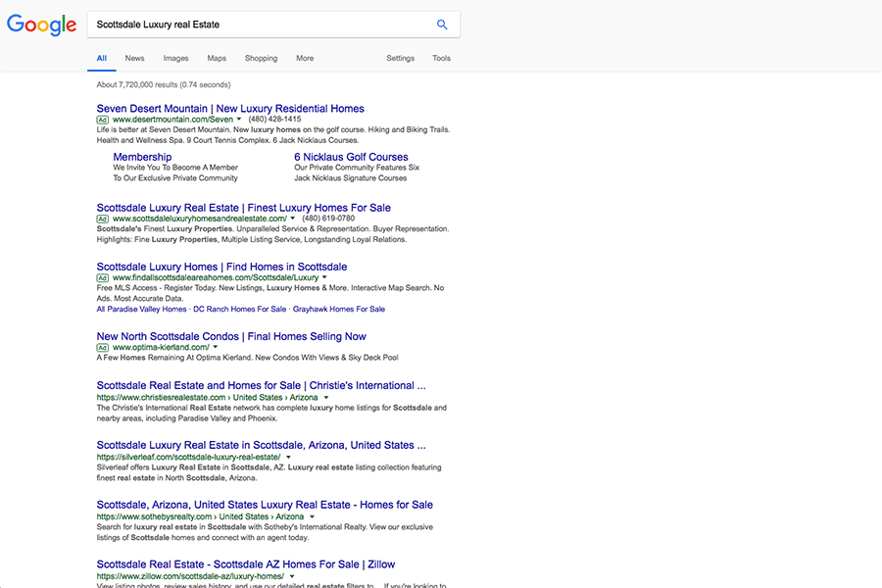Screen dimensions: 882x588
Task: Open Christie's International real estate result
Action: [261, 385]
